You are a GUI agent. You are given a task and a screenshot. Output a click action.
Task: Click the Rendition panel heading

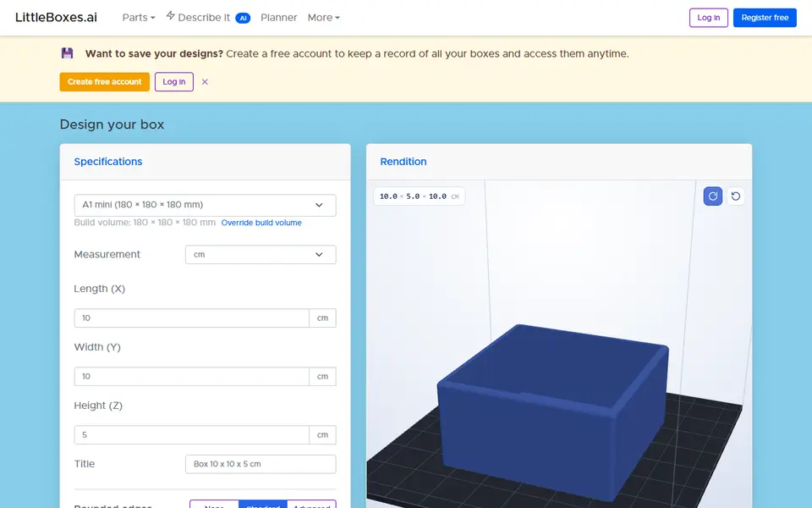[x=403, y=162]
